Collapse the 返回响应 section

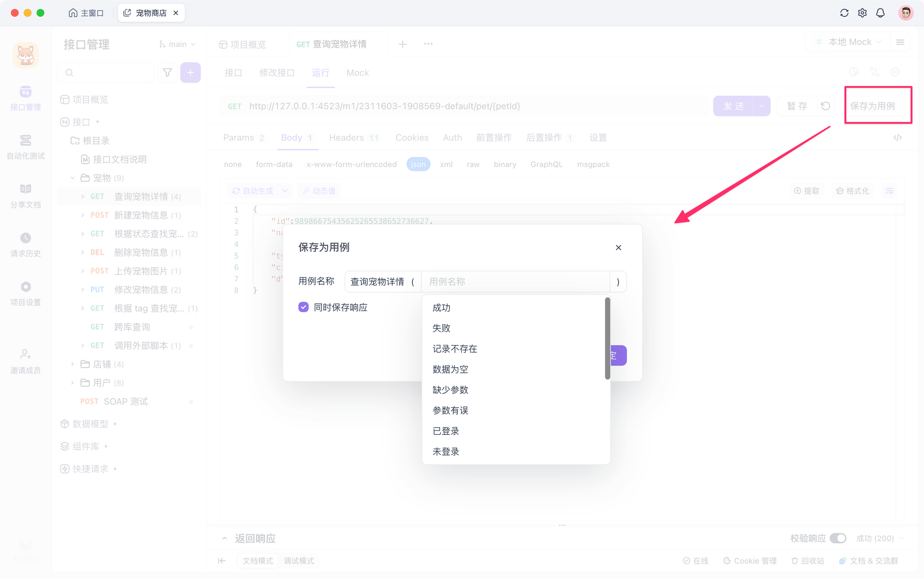click(x=225, y=538)
